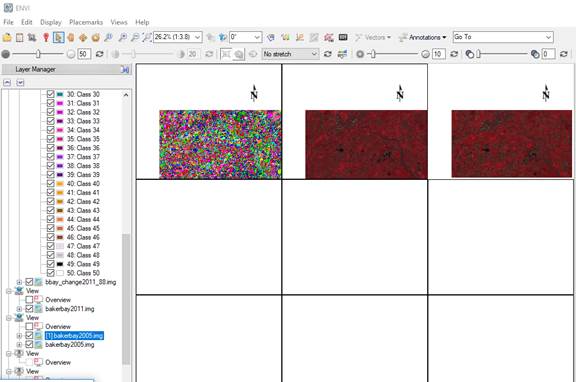The width and height of the screenshot is (576, 382).
Task: Open the Placemarks menu
Action: (86, 22)
